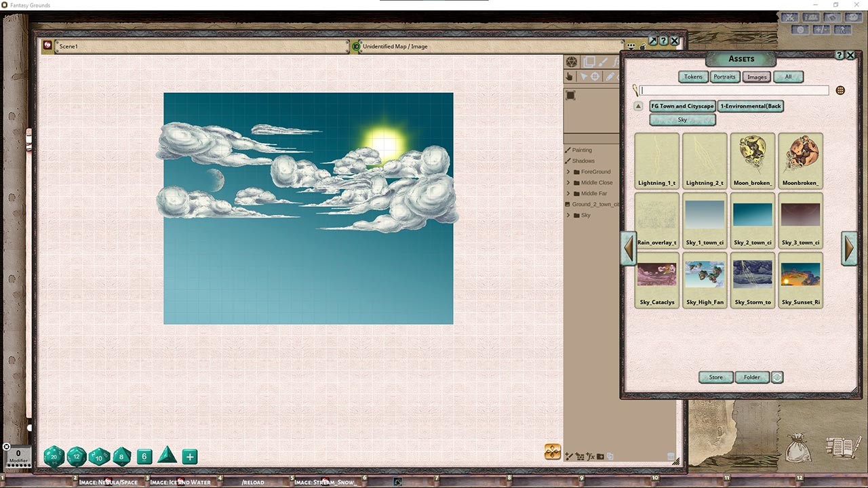
Task: Open the Assets grid view icon
Action: [x=840, y=90]
